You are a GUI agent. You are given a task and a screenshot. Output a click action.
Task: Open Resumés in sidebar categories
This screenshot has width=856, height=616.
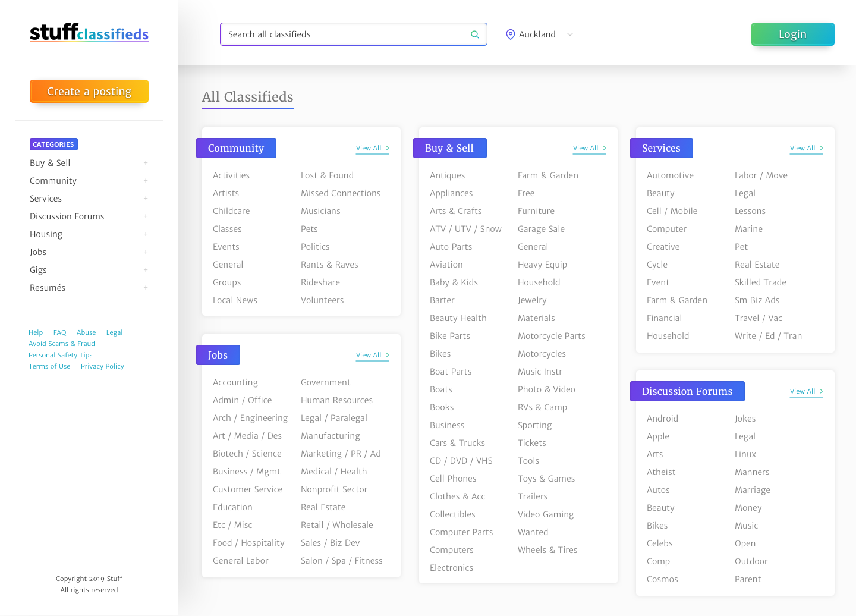[x=48, y=288]
